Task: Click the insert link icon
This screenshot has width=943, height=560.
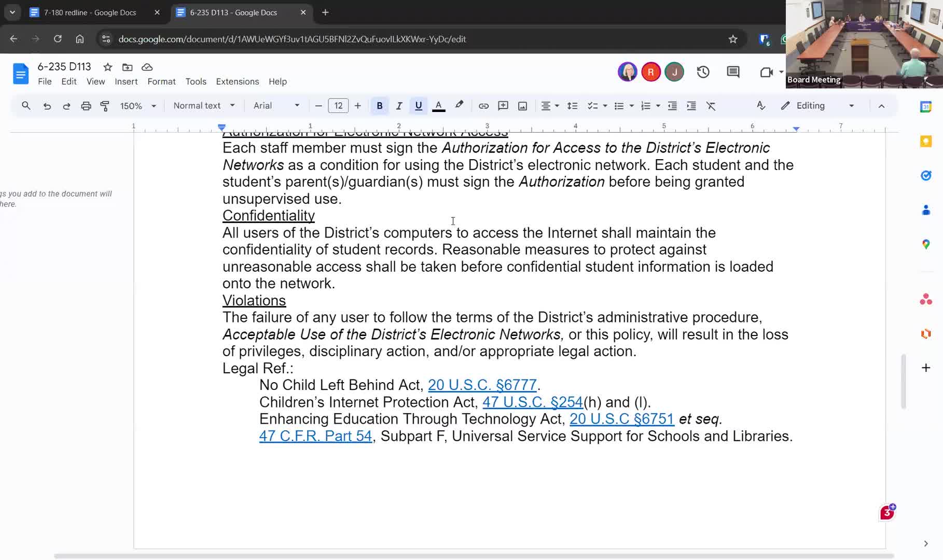Action: (x=483, y=106)
